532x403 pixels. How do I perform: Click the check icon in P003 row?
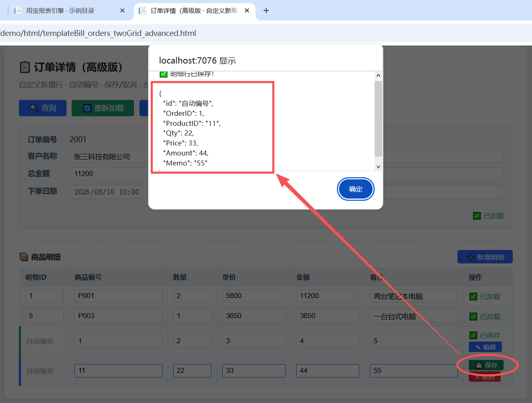pyautogui.click(x=473, y=316)
